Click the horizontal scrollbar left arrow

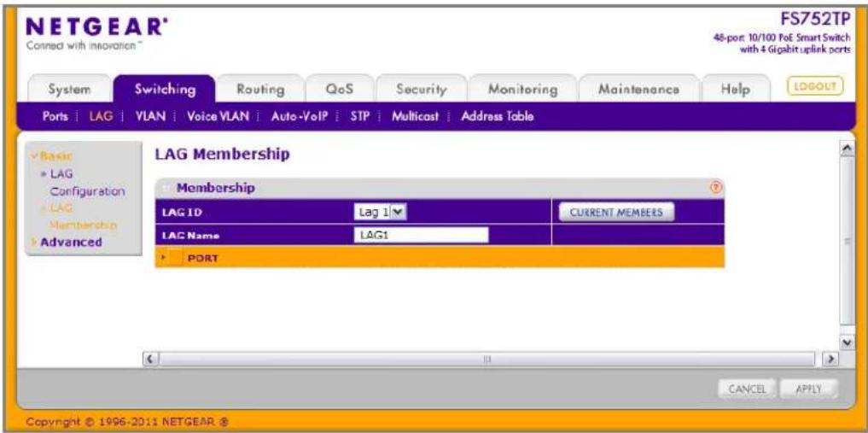click(x=149, y=358)
